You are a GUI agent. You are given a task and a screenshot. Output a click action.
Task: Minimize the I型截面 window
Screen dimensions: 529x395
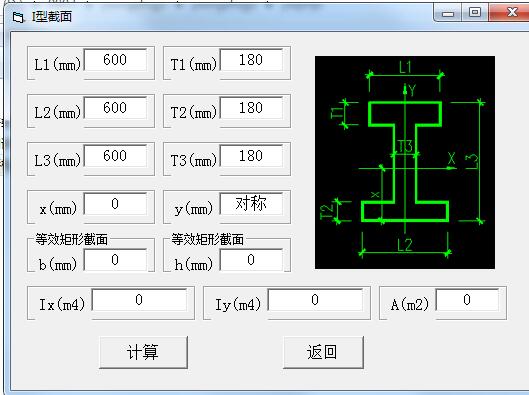tap(448, 13)
